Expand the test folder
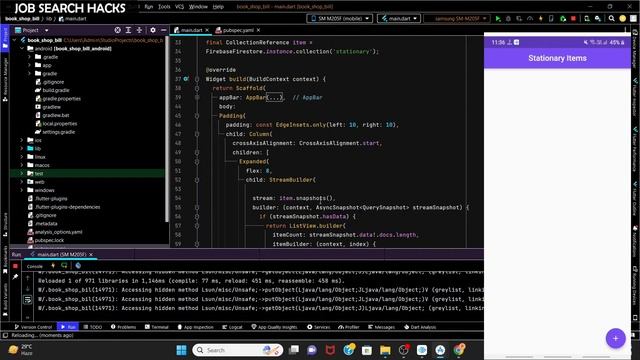Screen dimensions: 640x360 pos(22,173)
